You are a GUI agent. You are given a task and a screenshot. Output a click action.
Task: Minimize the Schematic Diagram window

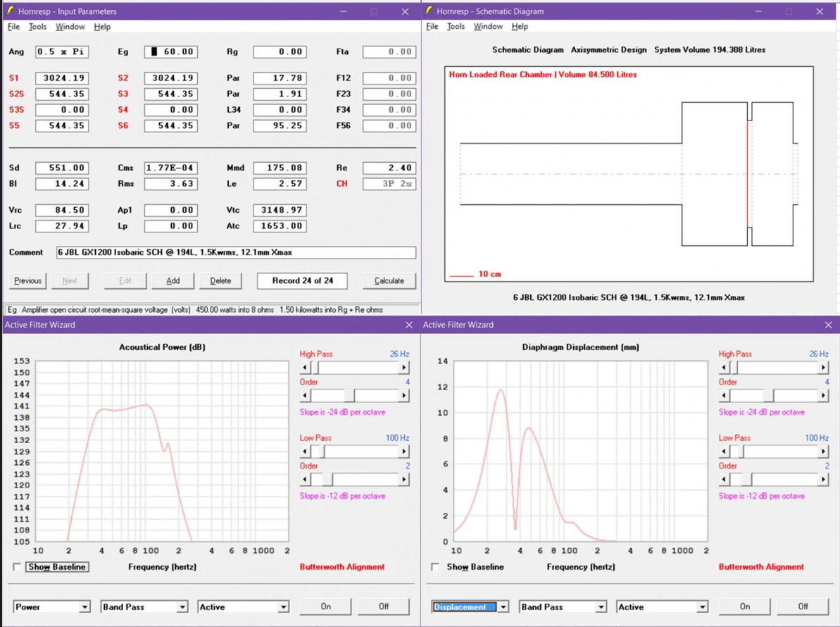pyautogui.click(x=758, y=11)
